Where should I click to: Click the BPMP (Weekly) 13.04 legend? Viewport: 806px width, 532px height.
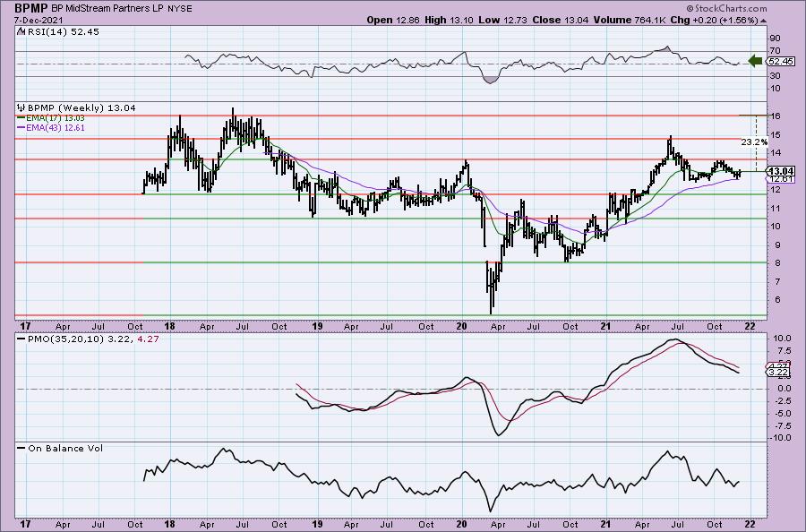[x=76, y=108]
